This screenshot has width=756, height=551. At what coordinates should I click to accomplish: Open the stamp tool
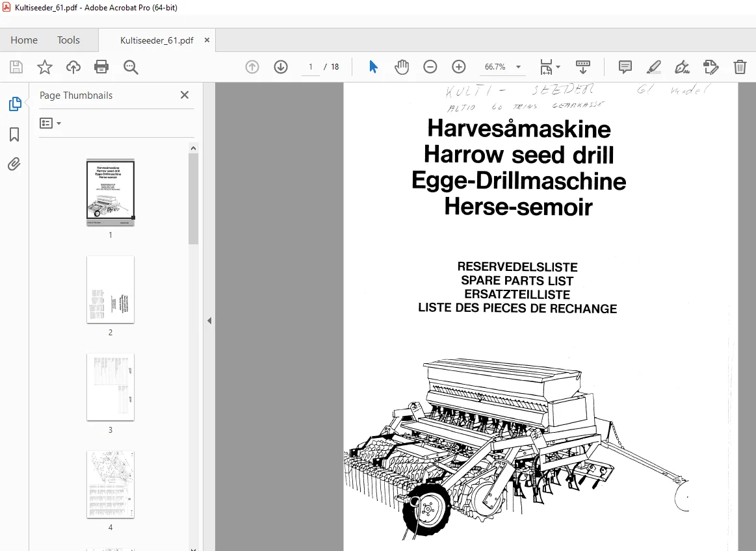pos(710,67)
